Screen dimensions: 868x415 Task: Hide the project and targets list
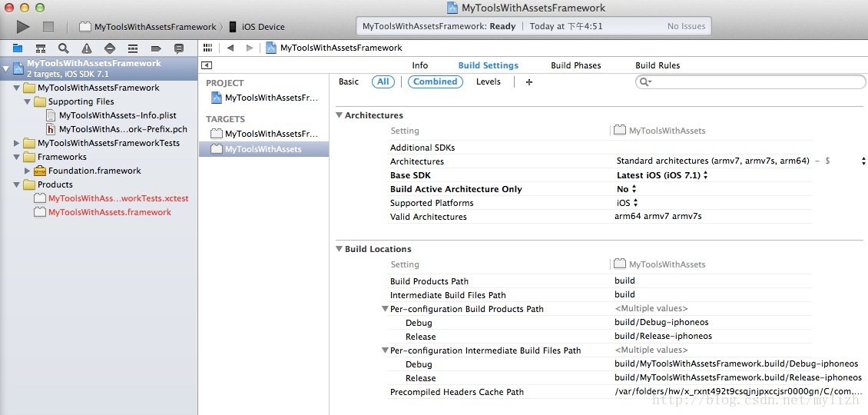[x=207, y=65]
